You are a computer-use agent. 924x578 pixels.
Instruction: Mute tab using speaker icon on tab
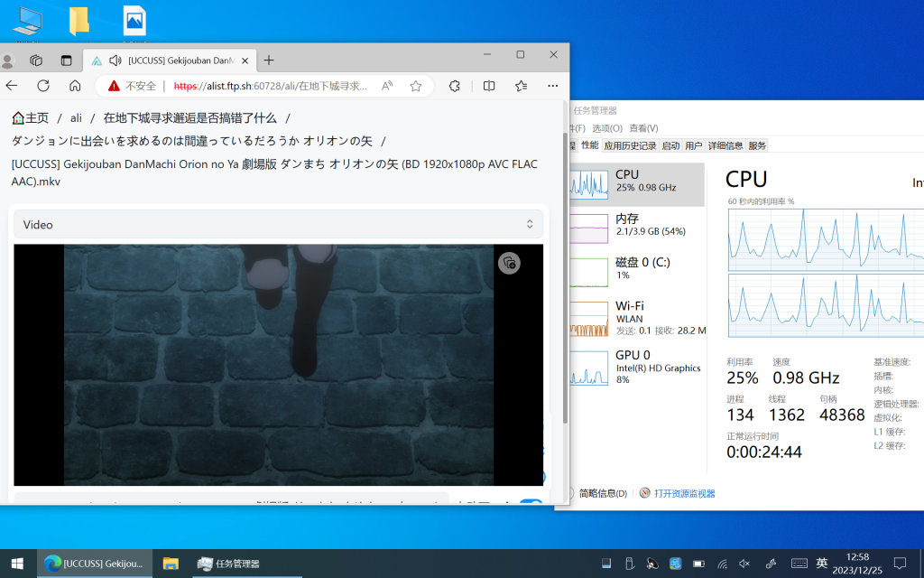tap(115, 61)
